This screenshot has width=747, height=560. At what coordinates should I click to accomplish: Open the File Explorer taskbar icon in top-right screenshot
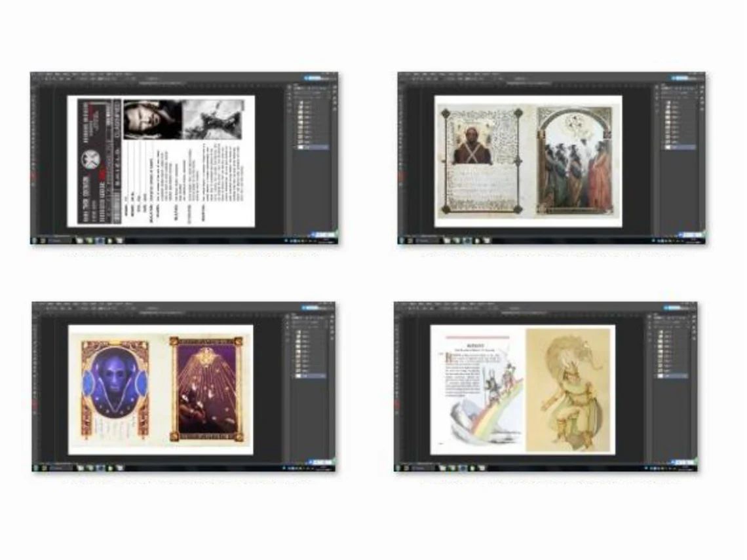[447, 240]
